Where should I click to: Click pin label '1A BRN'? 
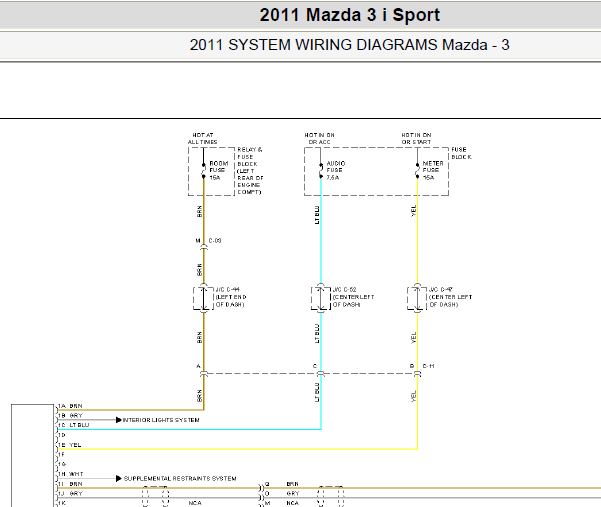[70, 406]
